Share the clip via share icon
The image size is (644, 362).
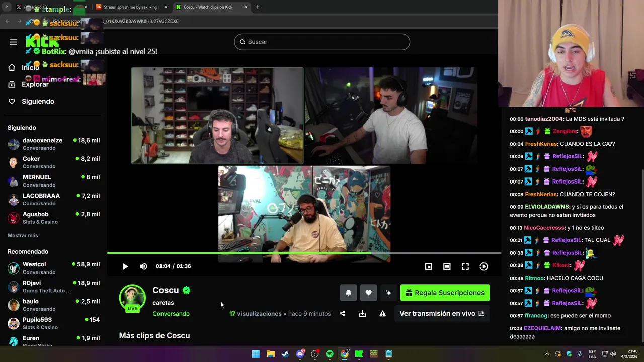(x=342, y=314)
